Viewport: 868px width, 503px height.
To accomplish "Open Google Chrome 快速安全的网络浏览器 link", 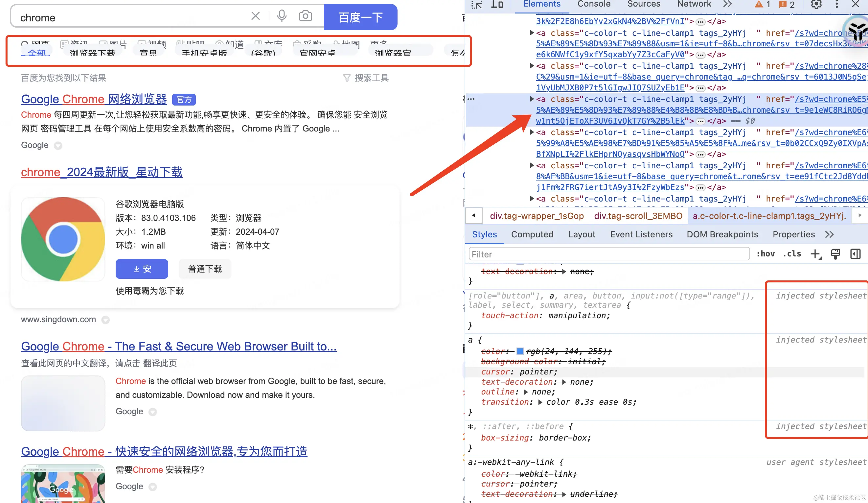I will coord(164,451).
